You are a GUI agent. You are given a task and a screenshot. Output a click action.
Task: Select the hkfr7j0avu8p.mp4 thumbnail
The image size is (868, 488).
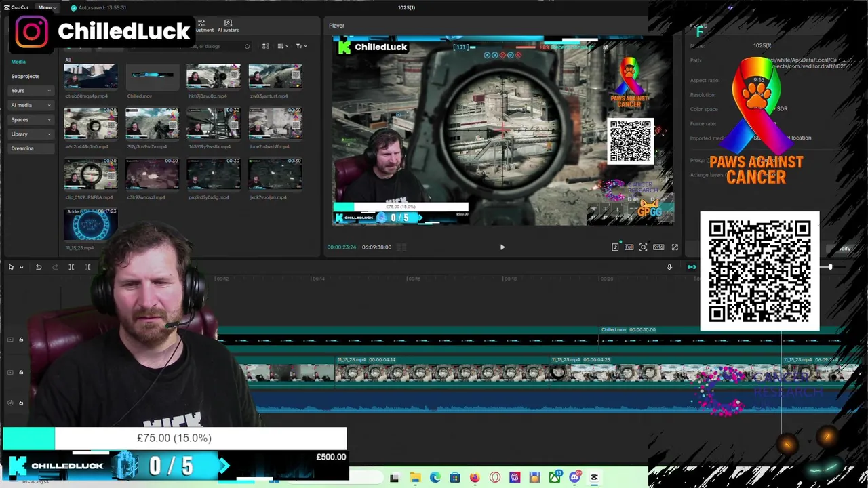(214, 77)
